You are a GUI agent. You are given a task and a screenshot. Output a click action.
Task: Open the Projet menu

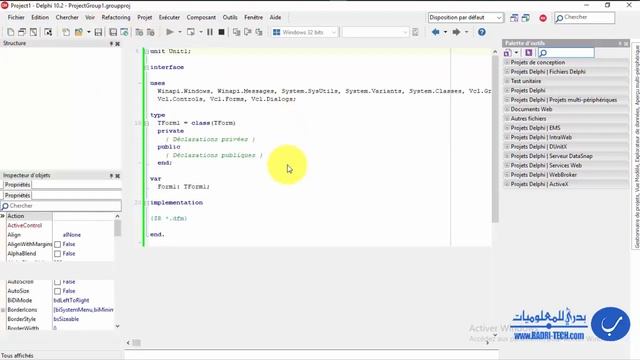[x=144, y=18]
